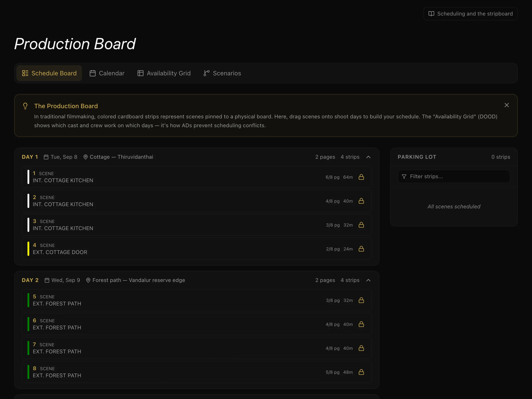Toggle lock on Scene 1 Cottage Kitchen
Viewport: 532px width, 399px height.
[x=361, y=177]
